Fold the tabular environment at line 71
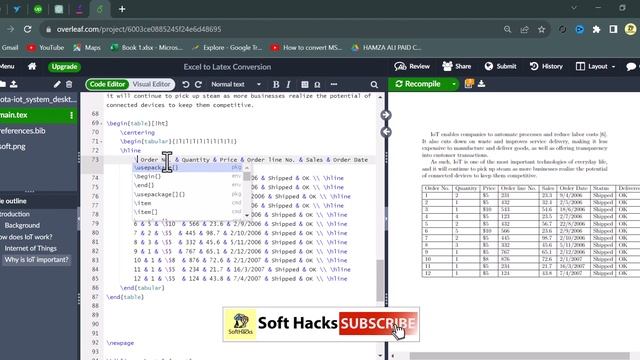This screenshot has width=640, height=360. tap(102, 142)
